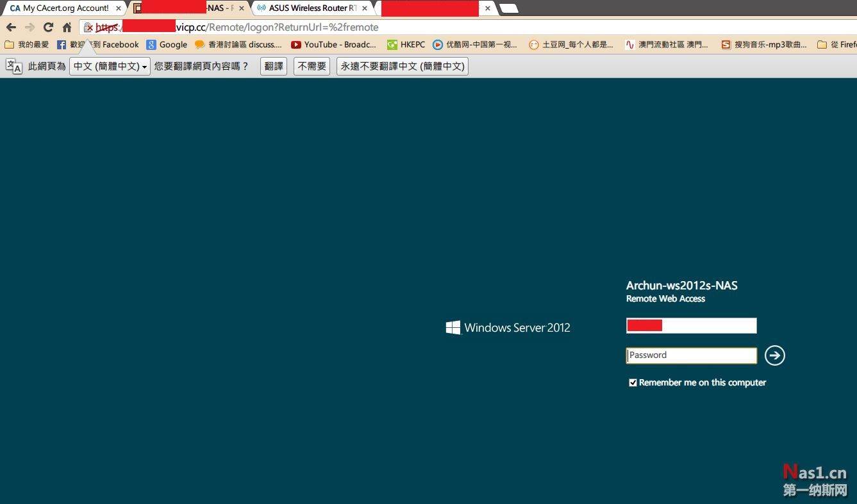Click the insecure https lock warning icon

tap(88, 28)
